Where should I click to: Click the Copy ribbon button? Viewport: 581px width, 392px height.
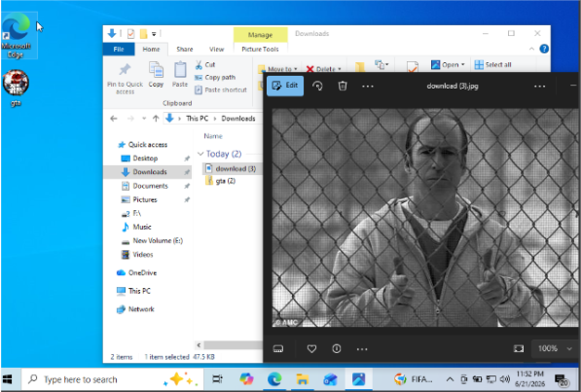point(156,75)
